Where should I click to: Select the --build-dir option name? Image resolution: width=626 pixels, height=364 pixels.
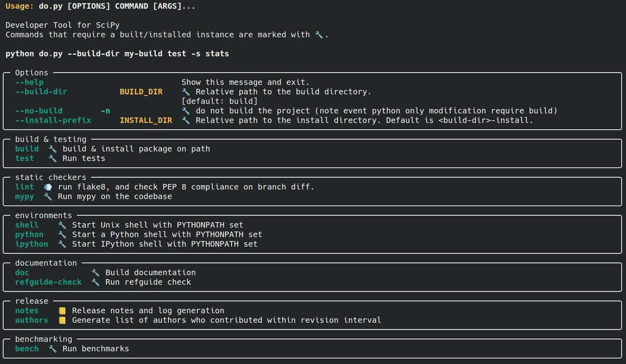point(41,92)
